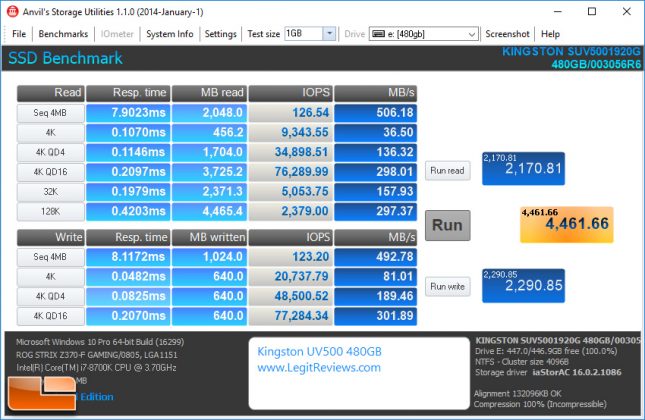Click the 492.78 MB/s write value

click(x=376, y=257)
